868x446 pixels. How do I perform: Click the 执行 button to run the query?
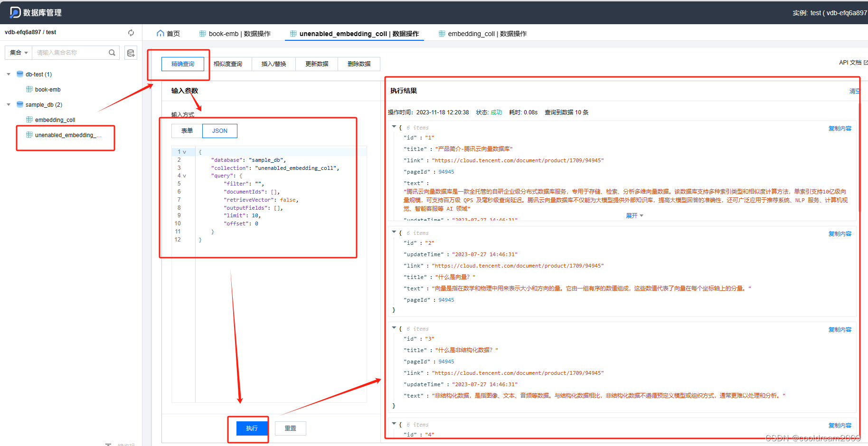[x=252, y=428]
